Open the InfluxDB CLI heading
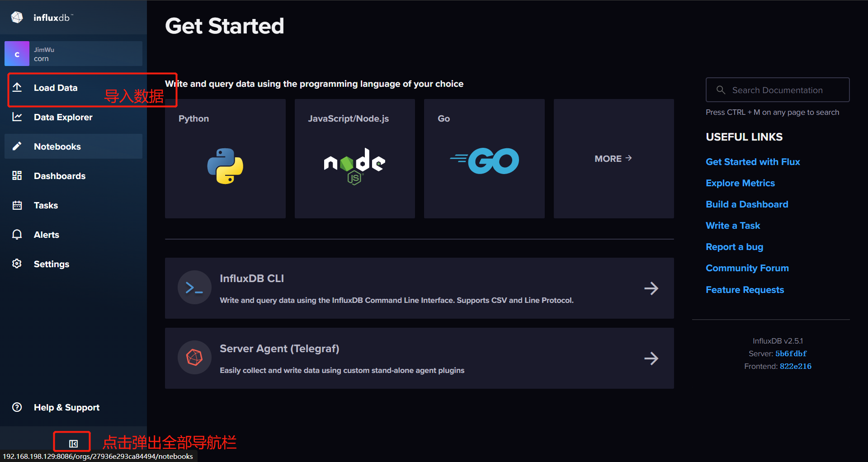 (252, 278)
